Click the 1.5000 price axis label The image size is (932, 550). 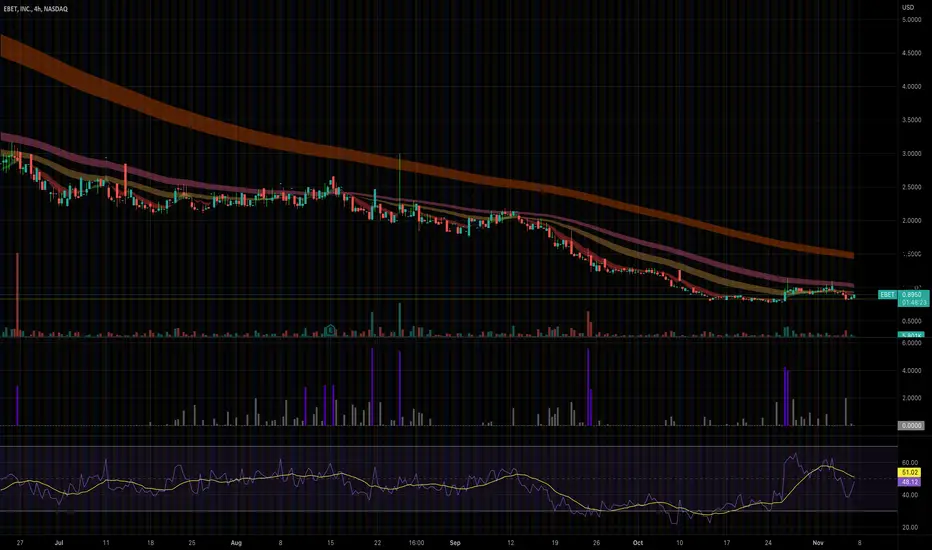pyautogui.click(x=911, y=254)
